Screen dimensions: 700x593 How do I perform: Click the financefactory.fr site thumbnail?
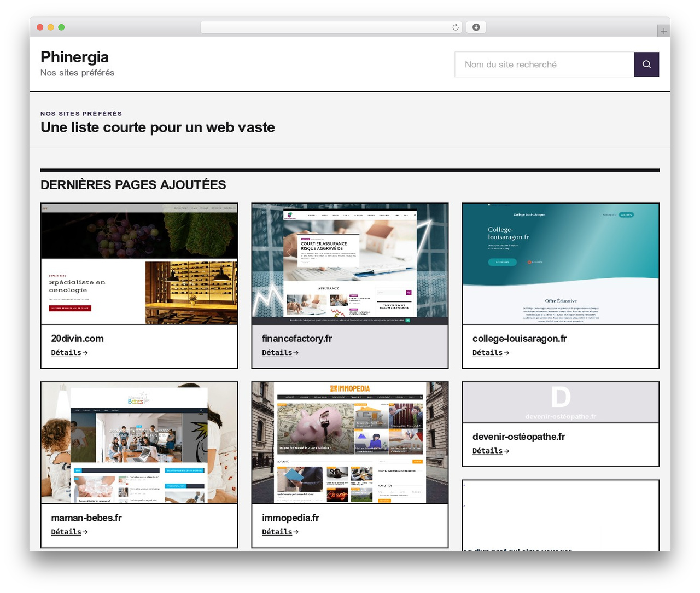350,264
